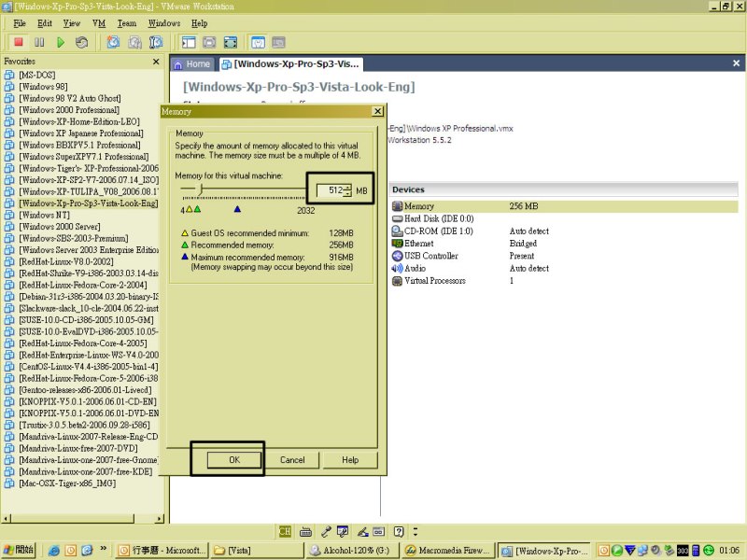Click the Help button in Memory dialog
Screen dimensions: 747x560
pyautogui.click(x=350, y=459)
